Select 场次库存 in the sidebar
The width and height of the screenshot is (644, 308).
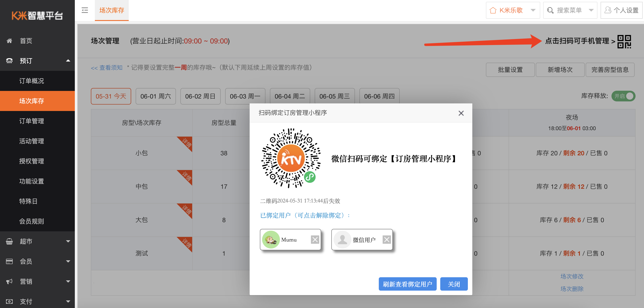[x=37, y=101]
